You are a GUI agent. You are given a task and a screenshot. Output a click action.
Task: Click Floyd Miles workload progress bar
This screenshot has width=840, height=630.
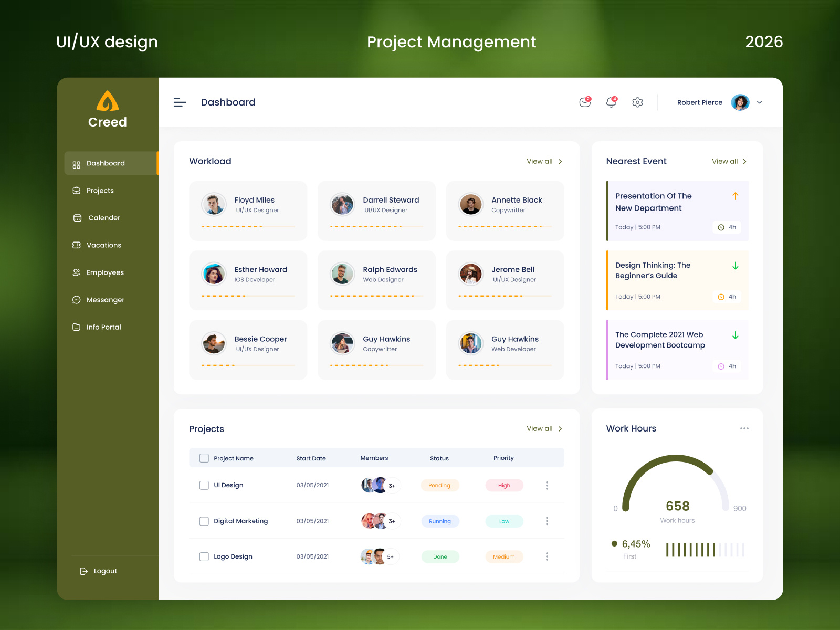coord(247,226)
